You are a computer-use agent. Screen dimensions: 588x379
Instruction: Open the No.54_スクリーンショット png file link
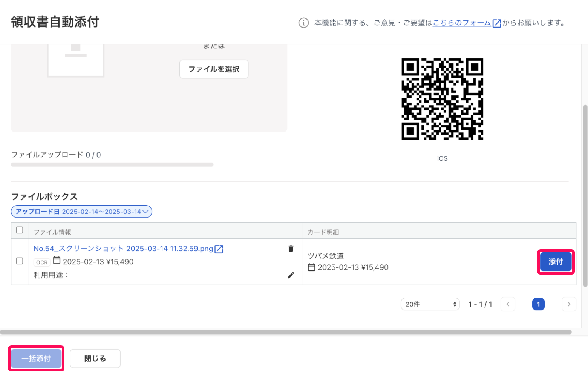(x=123, y=249)
